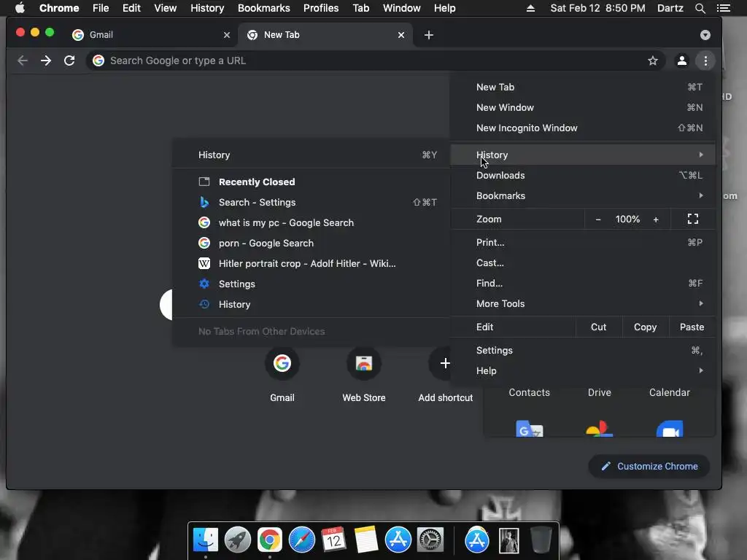747x560 pixels.
Task: Enter fullscreen via the zoom row icon
Action: coord(693,219)
